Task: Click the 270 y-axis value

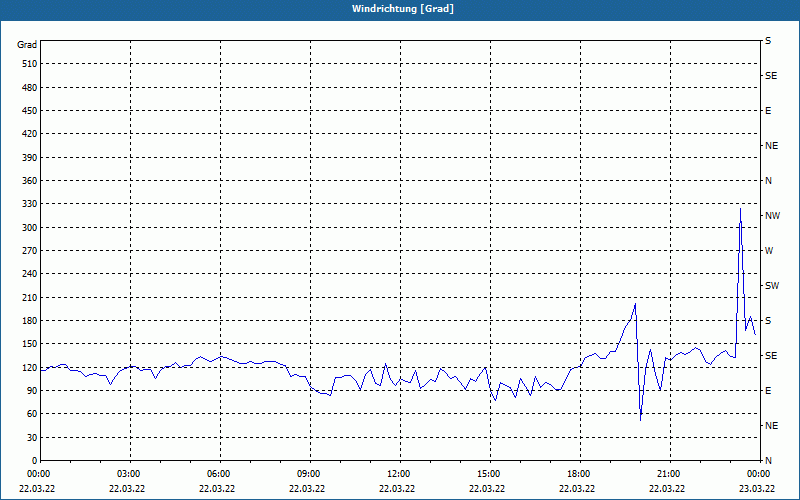Action: pos(30,251)
